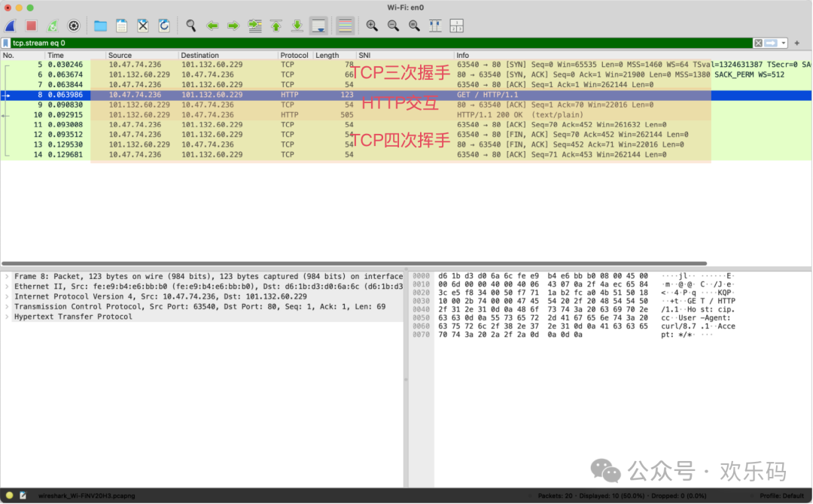Stop the running capture
The image size is (813, 504).
click(32, 26)
